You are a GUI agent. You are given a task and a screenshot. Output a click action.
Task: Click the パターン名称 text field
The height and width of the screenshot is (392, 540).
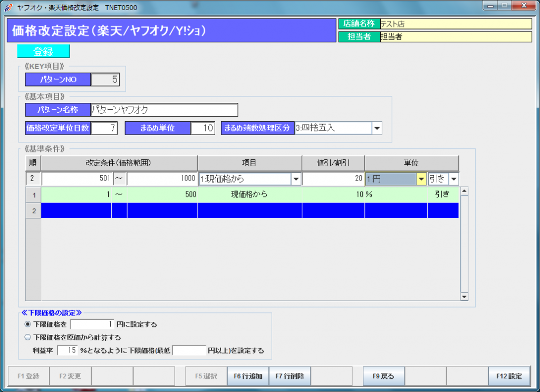tap(164, 110)
